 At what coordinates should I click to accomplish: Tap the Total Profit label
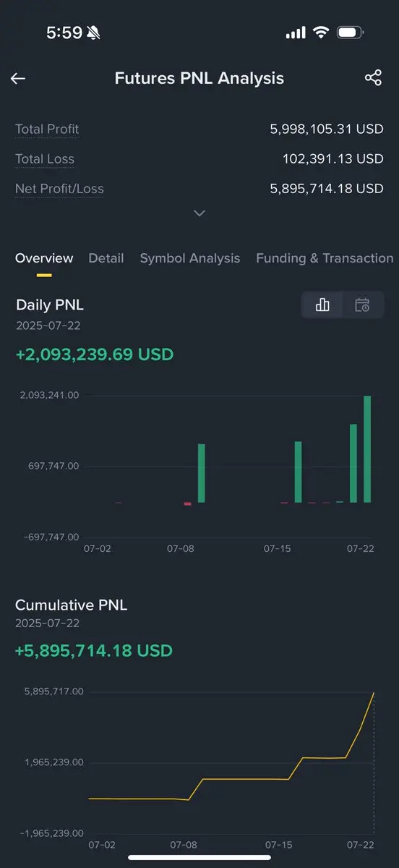click(47, 129)
